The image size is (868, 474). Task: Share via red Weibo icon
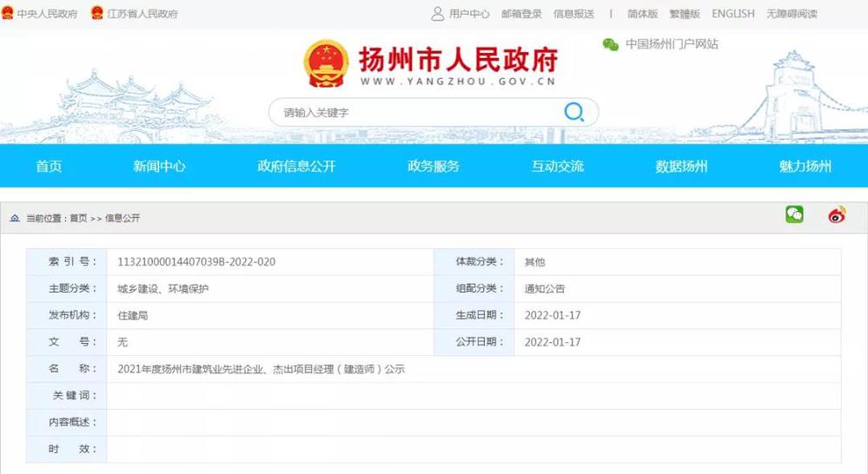(837, 215)
